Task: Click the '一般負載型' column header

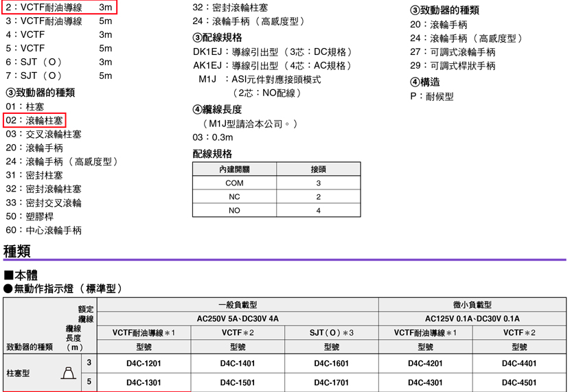Action: (x=238, y=304)
